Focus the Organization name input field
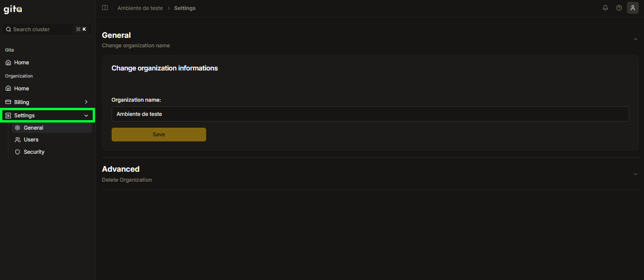 click(370, 114)
